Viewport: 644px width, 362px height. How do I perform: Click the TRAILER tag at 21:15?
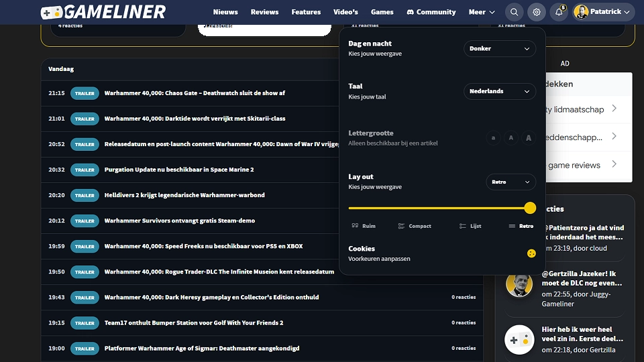click(85, 93)
